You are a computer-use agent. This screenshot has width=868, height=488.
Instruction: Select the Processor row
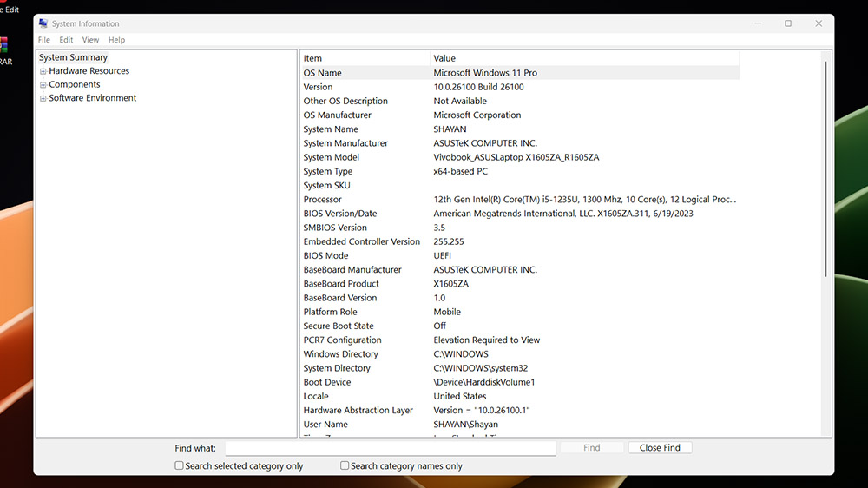pyautogui.click(x=520, y=200)
